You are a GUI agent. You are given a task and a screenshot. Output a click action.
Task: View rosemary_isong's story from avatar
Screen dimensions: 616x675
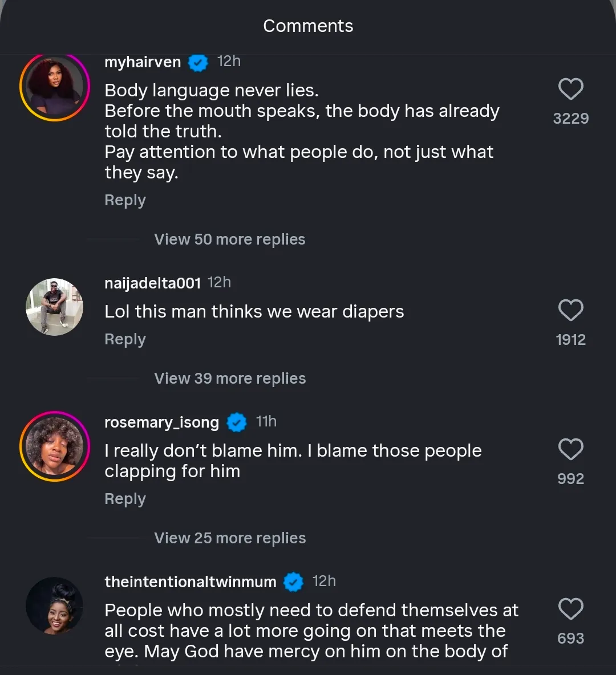[55, 446]
